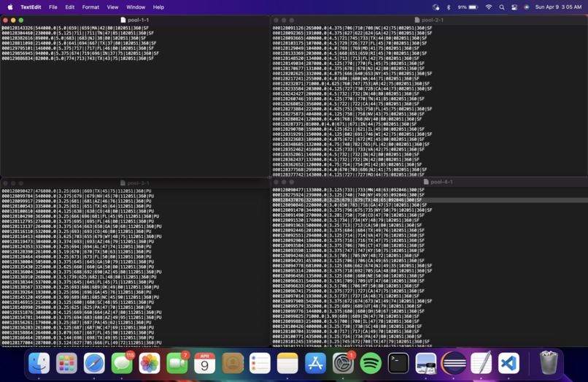Click line 000128811098 in pool-1-1
Screen dimensions: 588x382
(x=79, y=43)
